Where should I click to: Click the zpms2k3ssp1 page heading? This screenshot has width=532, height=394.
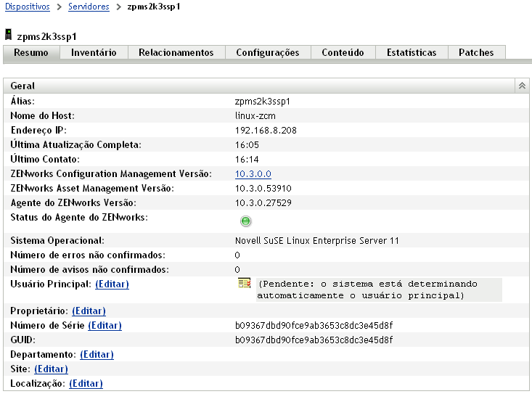pyautogui.click(x=46, y=36)
